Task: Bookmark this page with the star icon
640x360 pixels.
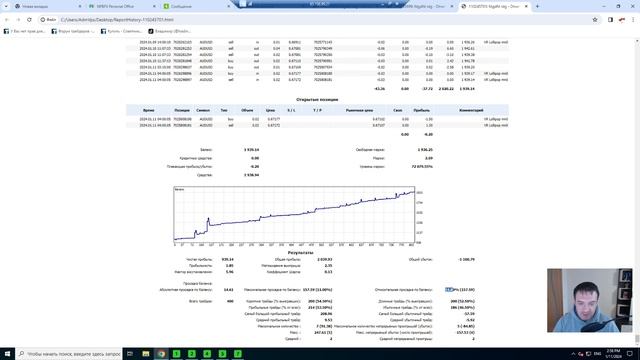Action: (595, 20)
